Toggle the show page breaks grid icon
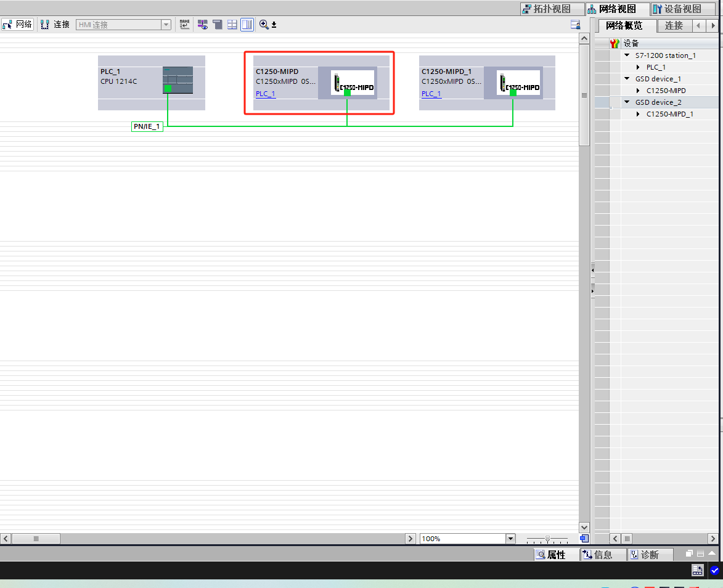 point(232,25)
